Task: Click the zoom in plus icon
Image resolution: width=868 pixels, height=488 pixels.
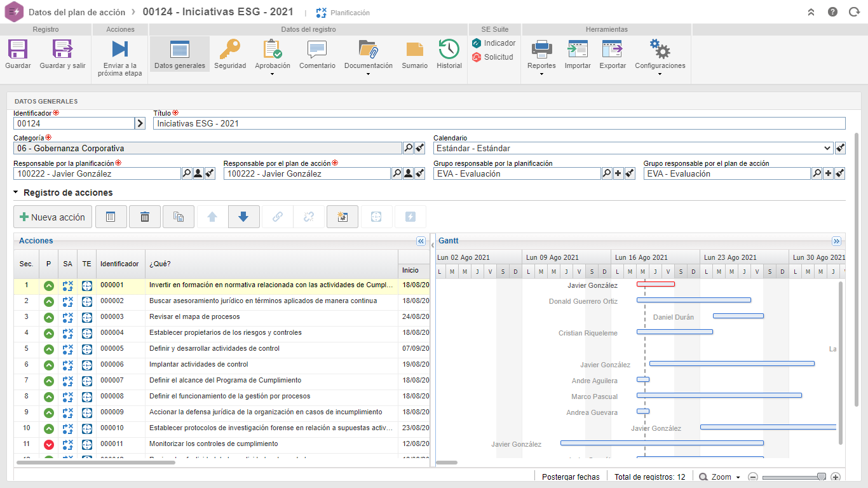Action: pyautogui.click(x=836, y=477)
